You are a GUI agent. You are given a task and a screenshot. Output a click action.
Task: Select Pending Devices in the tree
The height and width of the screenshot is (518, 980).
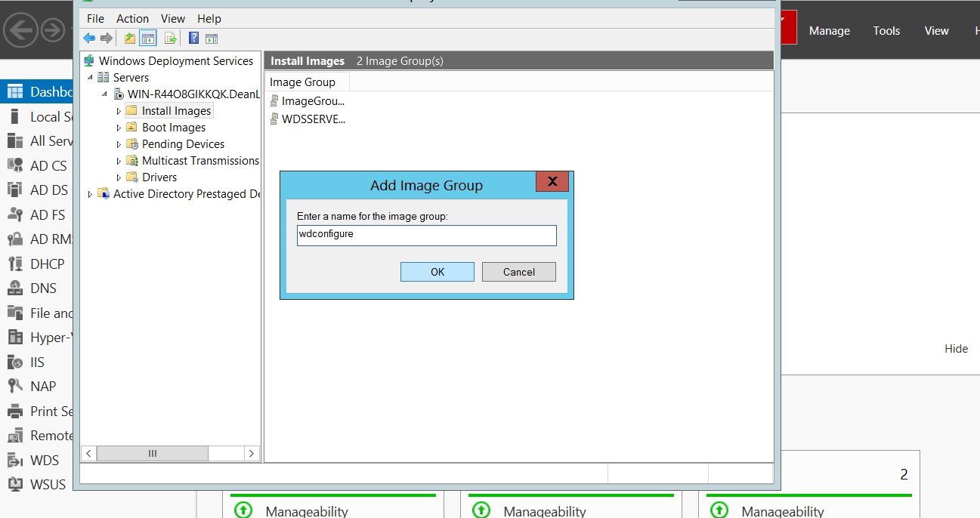click(x=183, y=144)
